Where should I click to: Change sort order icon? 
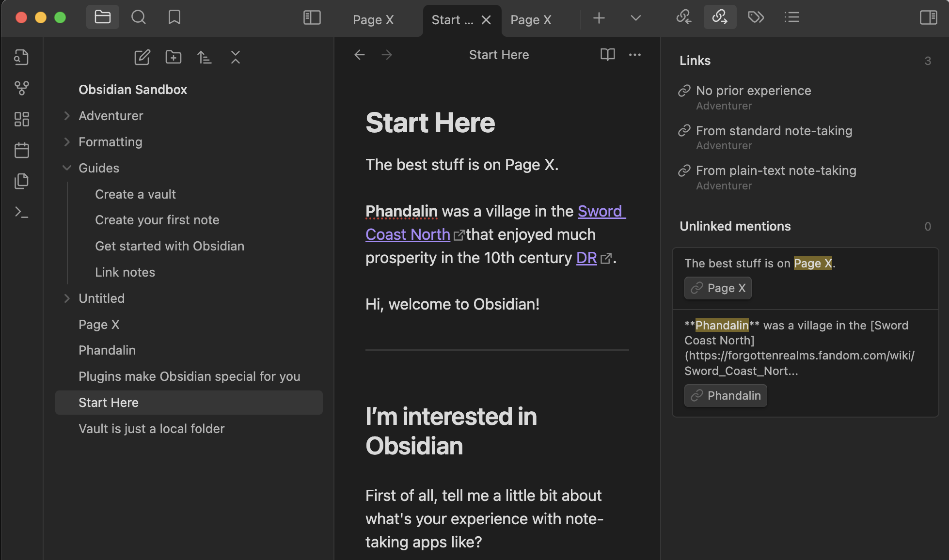pyautogui.click(x=204, y=57)
